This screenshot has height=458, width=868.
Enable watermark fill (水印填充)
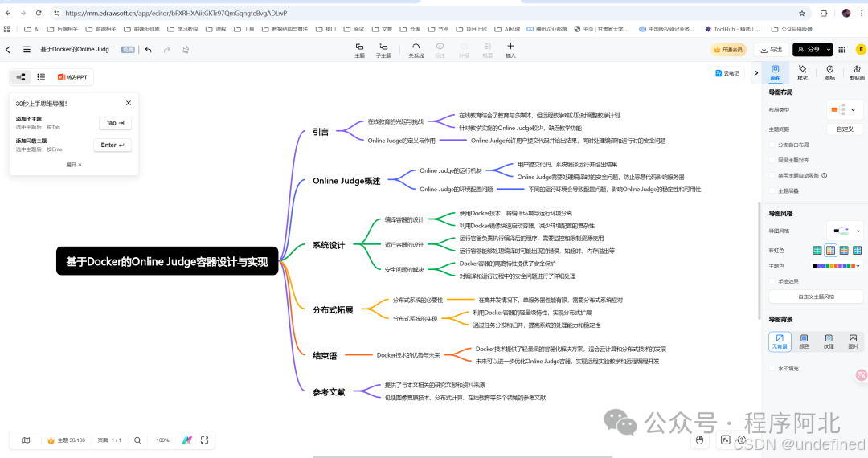[772, 368]
